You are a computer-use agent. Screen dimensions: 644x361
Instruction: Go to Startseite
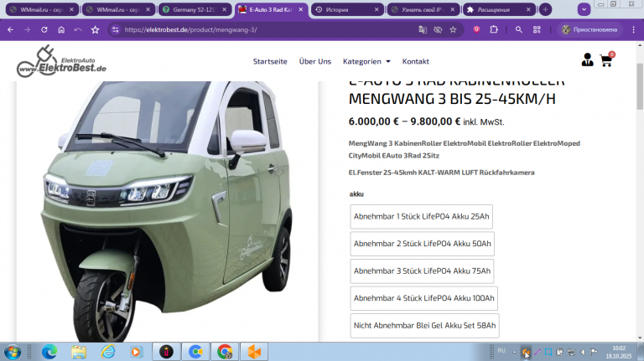point(270,61)
